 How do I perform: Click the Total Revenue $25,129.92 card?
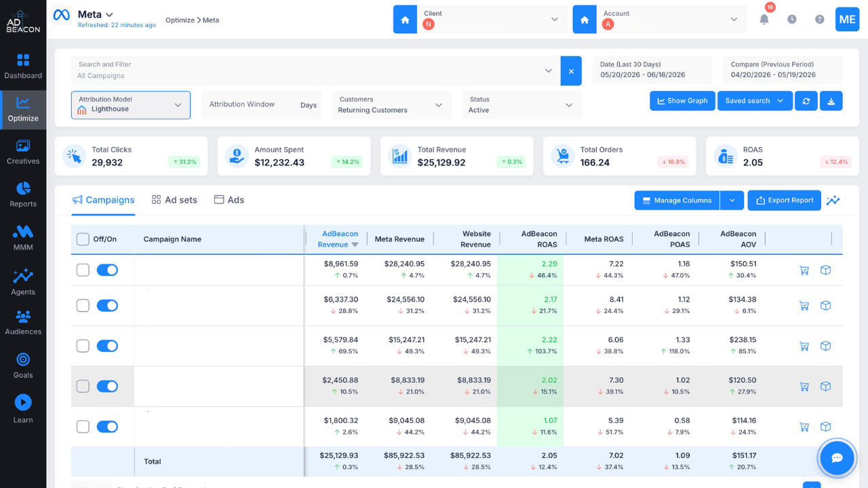pos(456,156)
